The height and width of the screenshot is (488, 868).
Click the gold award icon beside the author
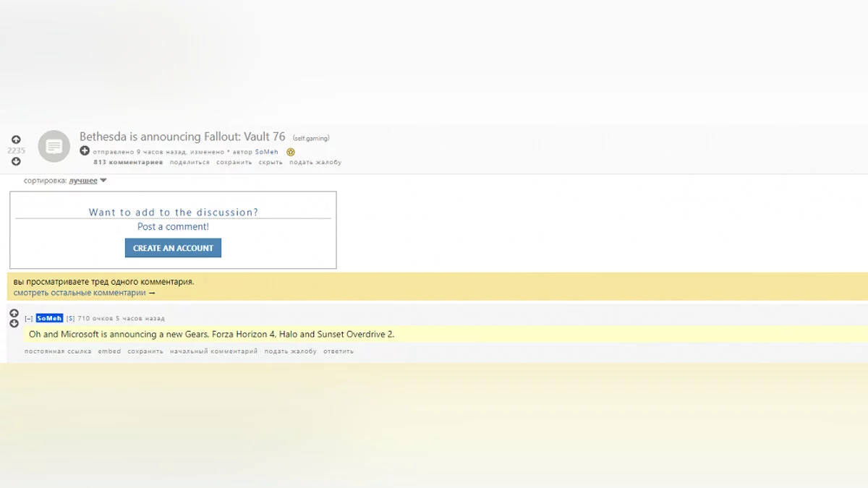point(291,152)
